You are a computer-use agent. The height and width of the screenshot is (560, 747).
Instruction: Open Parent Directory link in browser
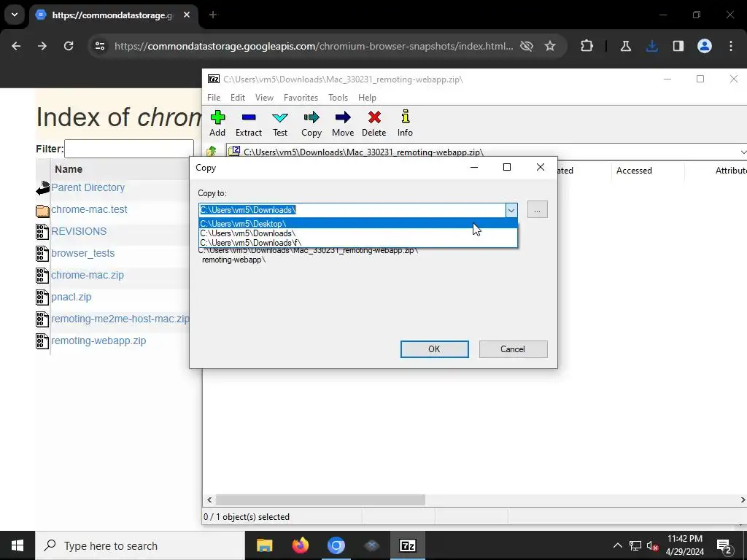click(x=88, y=187)
